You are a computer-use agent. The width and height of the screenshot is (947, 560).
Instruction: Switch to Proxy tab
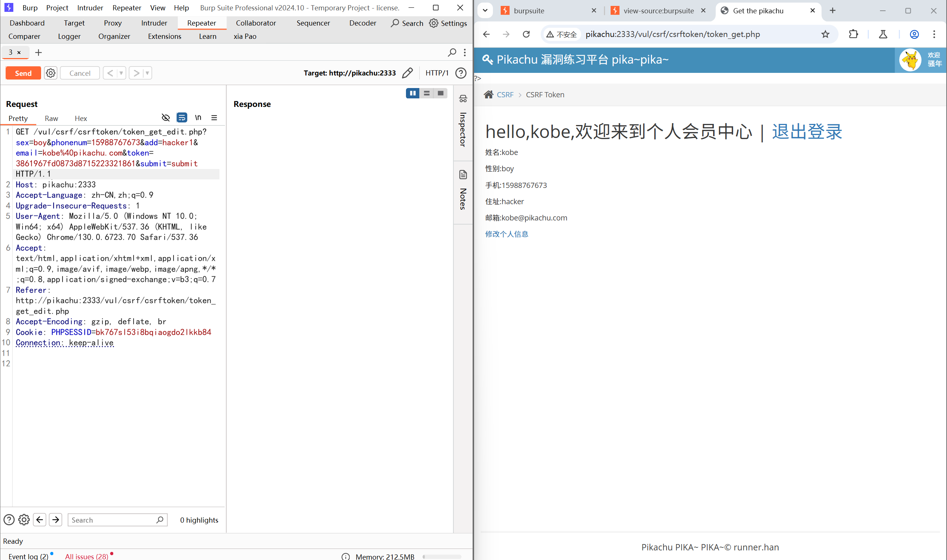click(x=113, y=23)
